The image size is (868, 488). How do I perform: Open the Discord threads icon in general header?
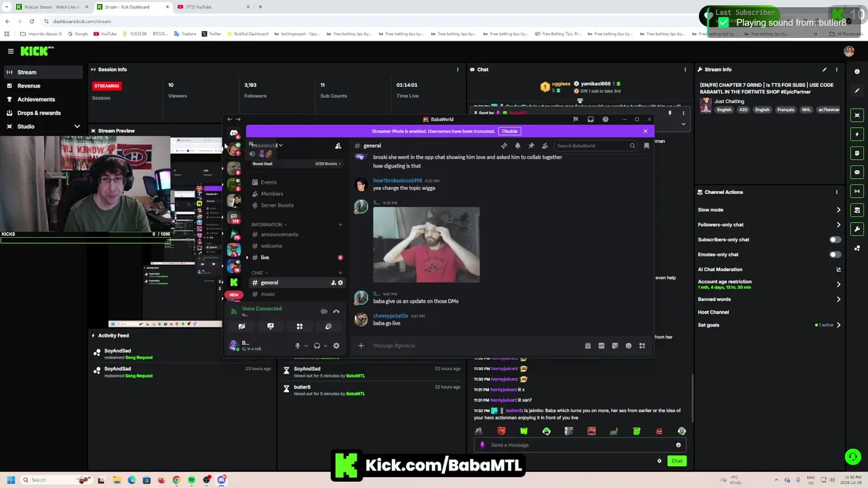point(504,146)
